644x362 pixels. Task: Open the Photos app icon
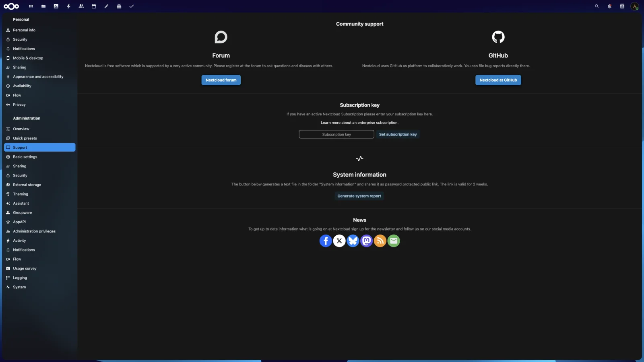(56, 6)
